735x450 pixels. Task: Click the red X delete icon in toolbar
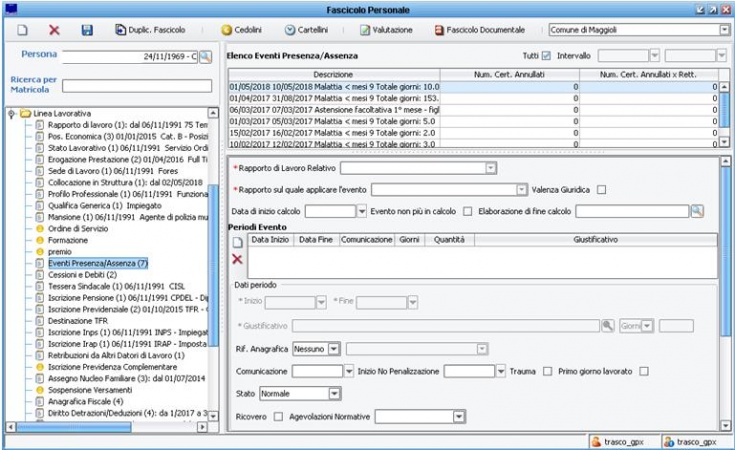coord(54,31)
